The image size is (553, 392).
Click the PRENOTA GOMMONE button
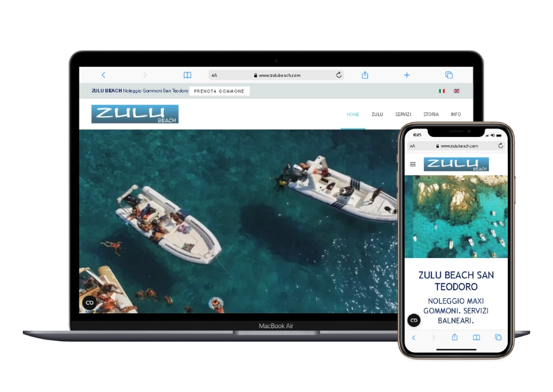click(x=219, y=91)
